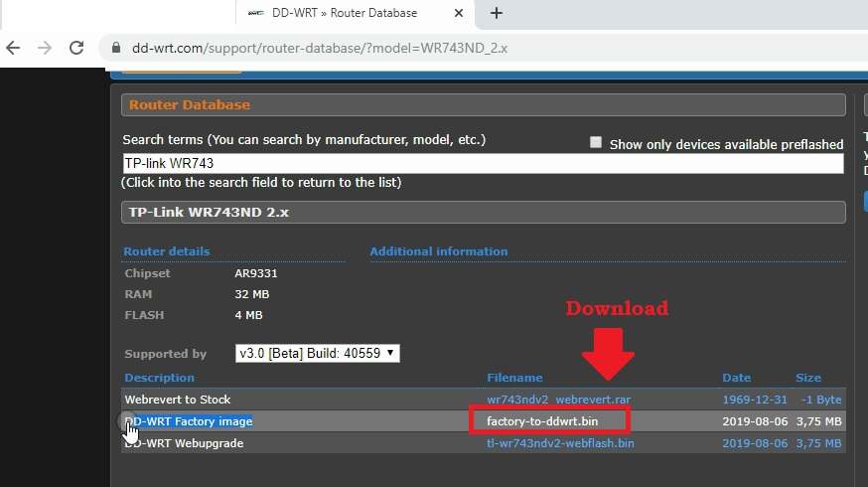Click the browser forward arrow
The image size is (868, 487).
click(45, 48)
